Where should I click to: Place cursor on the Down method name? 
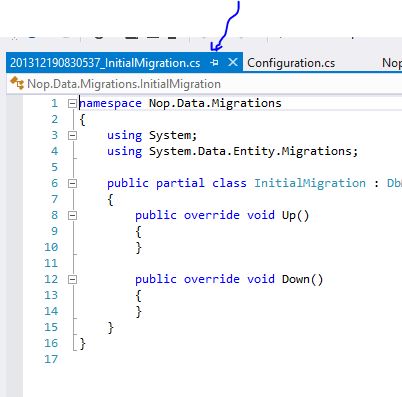pos(296,279)
